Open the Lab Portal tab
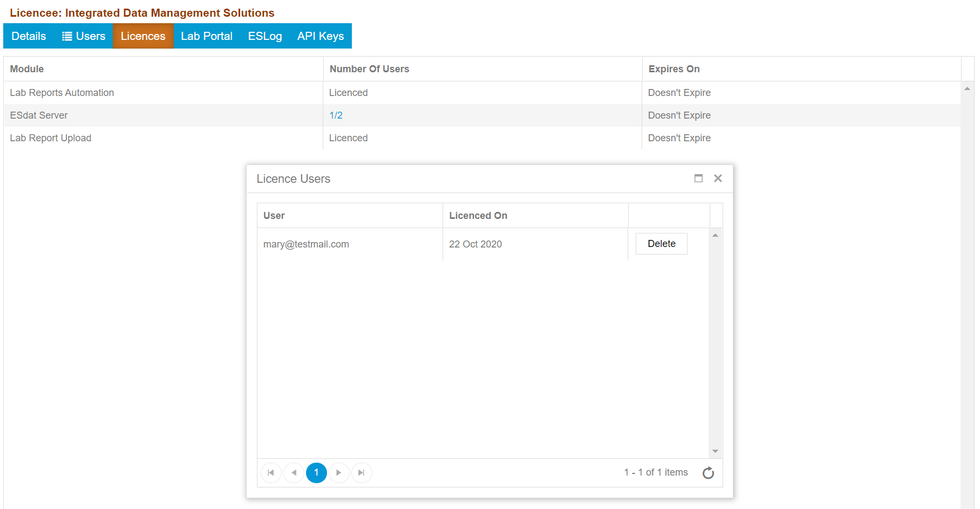The width and height of the screenshot is (980, 509). [x=207, y=36]
